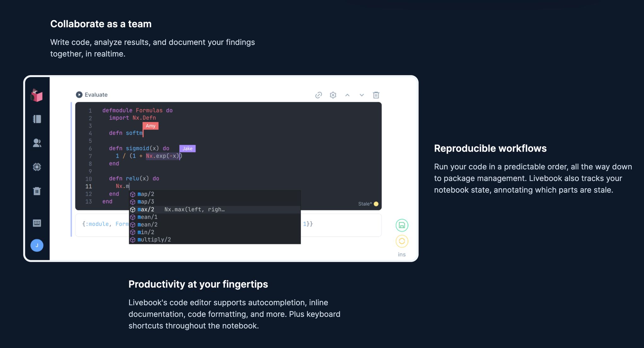
Task: Delete cell using trash icon
Action: click(376, 95)
